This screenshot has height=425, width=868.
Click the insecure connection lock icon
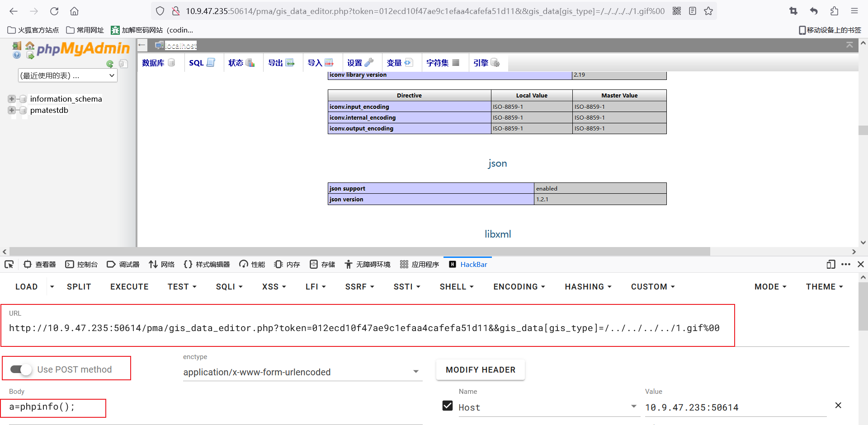pos(176,11)
